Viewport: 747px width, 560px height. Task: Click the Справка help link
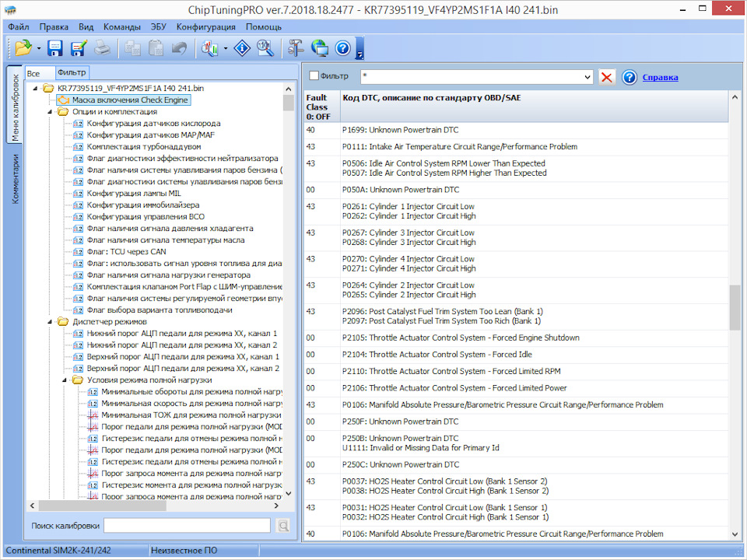pos(659,77)
